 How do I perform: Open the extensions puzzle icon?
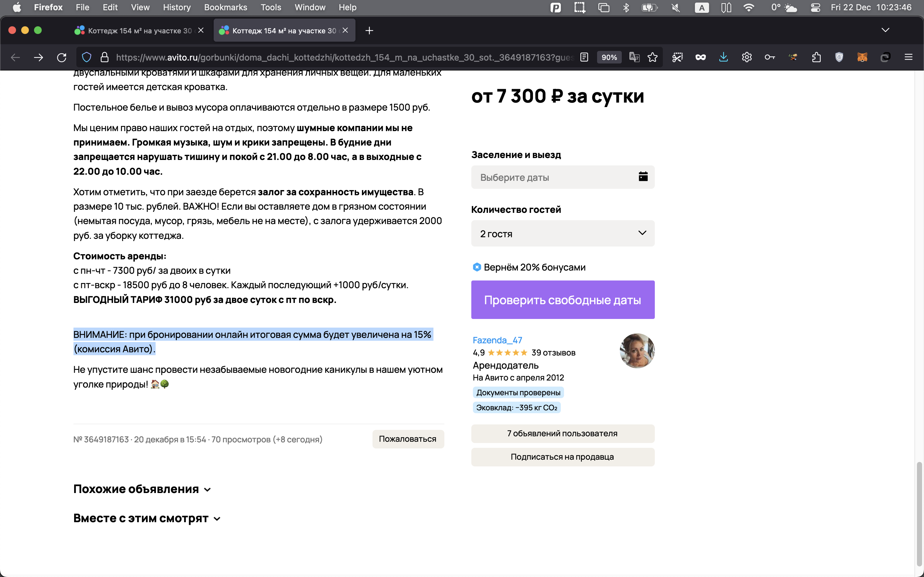[x=816, y=57]
